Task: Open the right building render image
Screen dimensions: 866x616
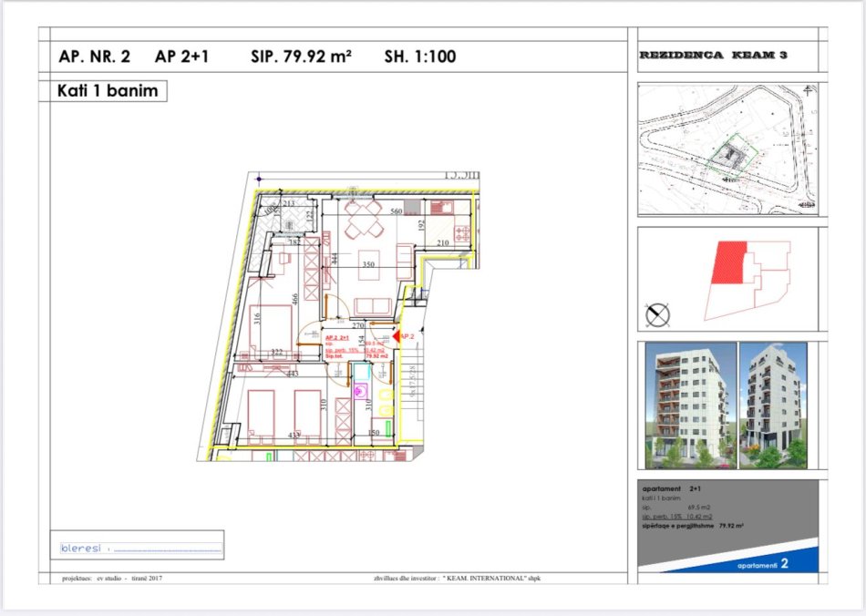Action: point(775,403)
